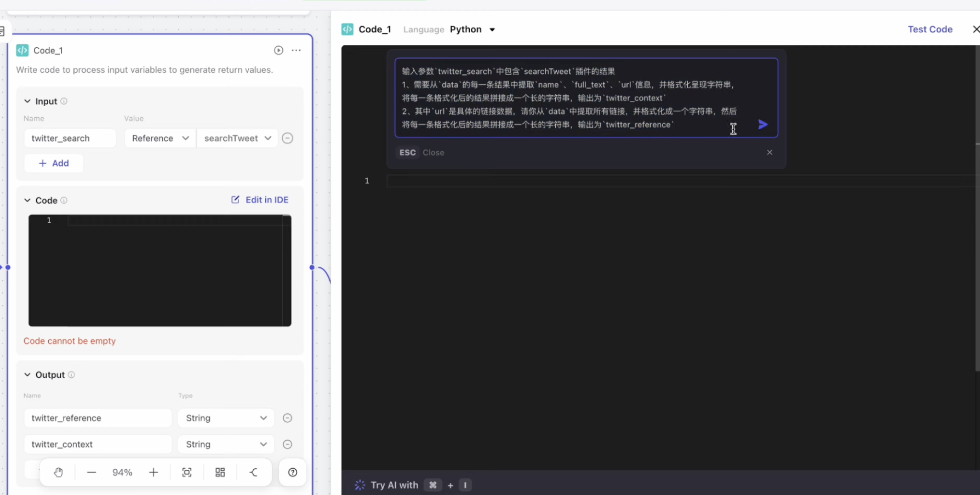Open the searchTweet variable dropdown
This screenshot has width=980, height=495.
point(237,139)
